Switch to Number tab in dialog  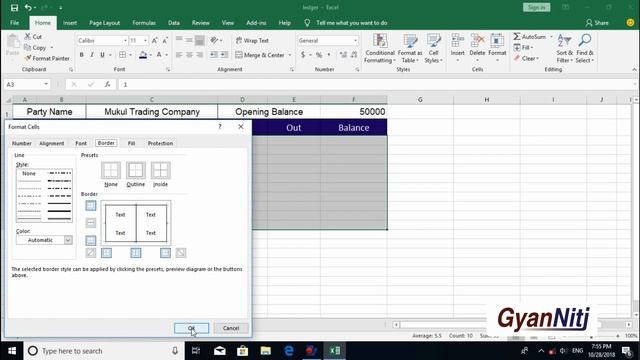[22, 143]
